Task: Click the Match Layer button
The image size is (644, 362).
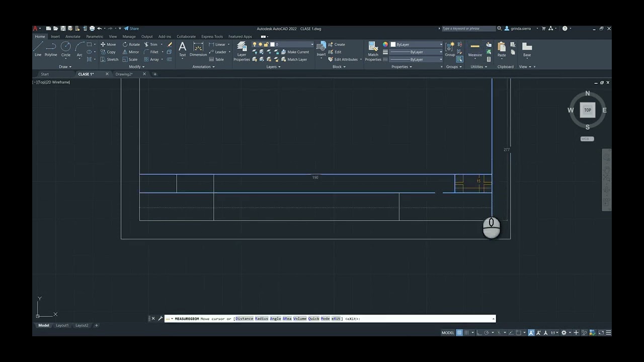Action: [x=294, y=59]
